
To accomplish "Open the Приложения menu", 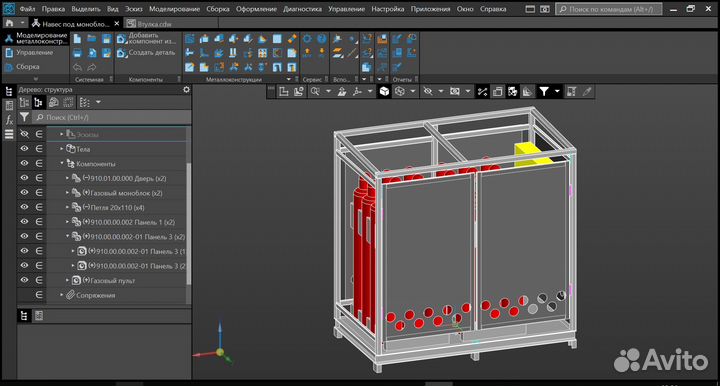I will point(430,9).
